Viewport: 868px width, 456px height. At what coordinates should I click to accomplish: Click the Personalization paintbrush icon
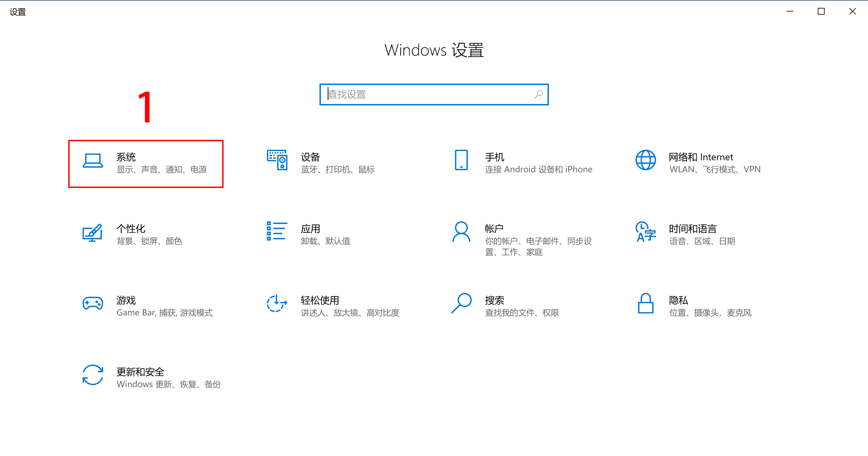[93, 233]
